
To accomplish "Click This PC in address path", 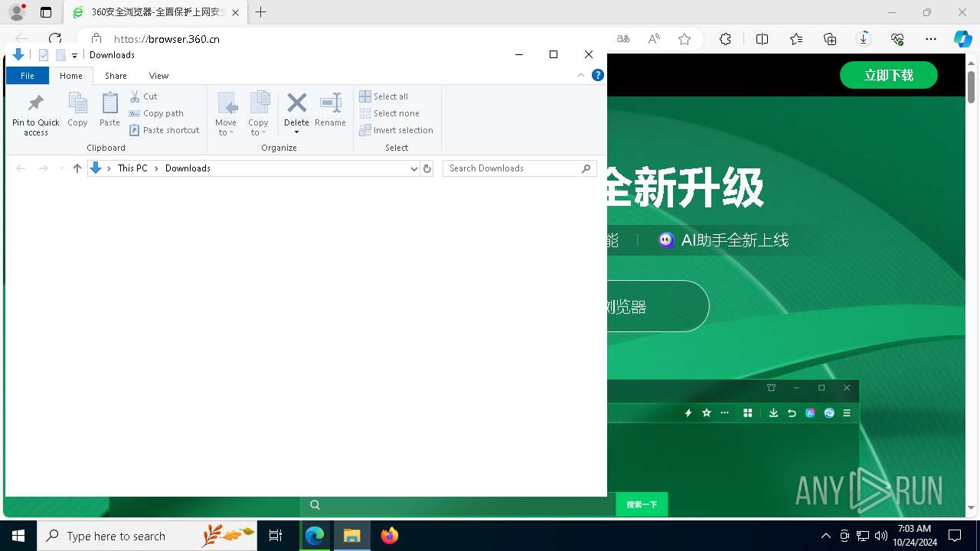I will [132, 168].
